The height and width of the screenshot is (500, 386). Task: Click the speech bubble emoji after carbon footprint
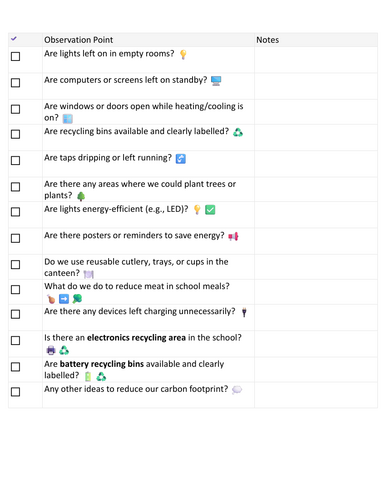tap(237, 390)
